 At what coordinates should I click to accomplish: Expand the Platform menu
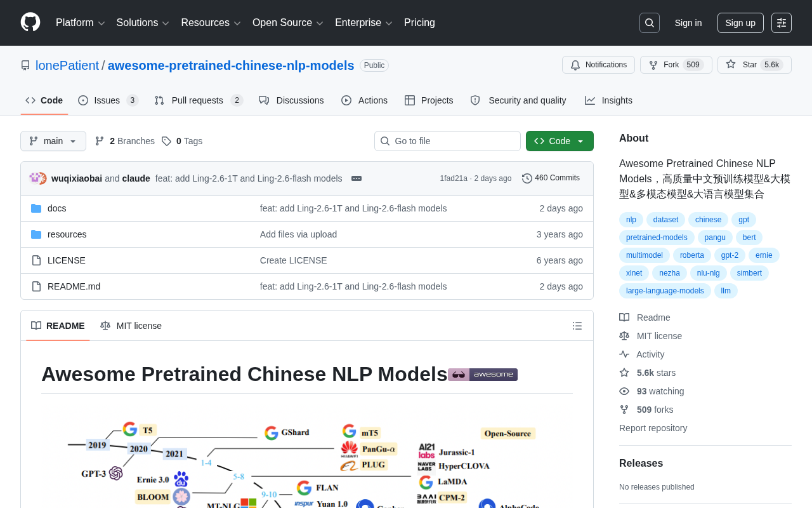[81, 23]
